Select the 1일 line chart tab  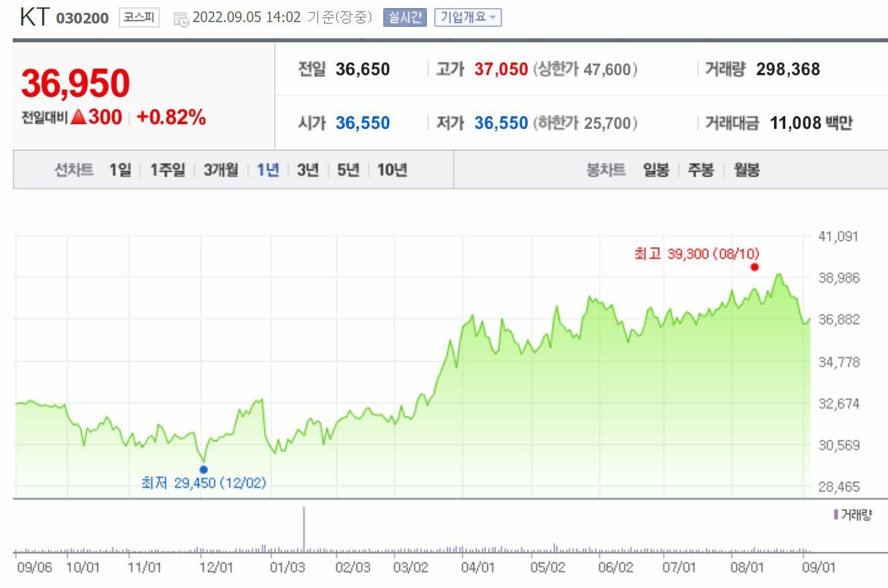click(120, 170)
